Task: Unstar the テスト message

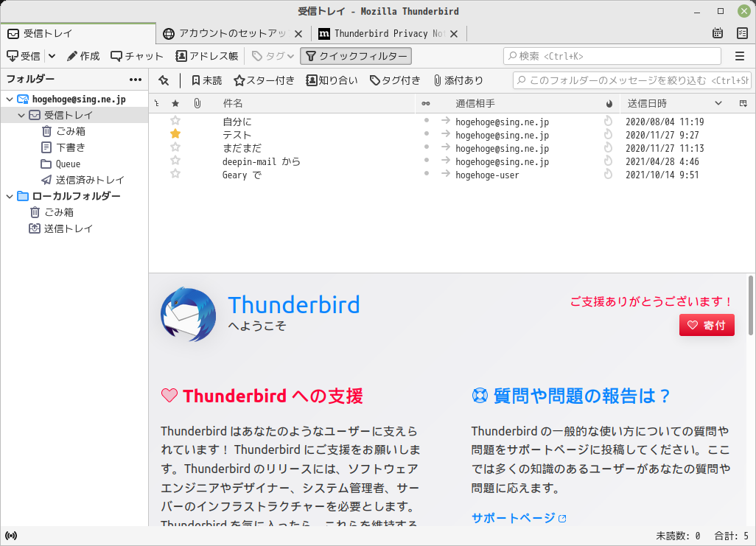Action: pos(175,133)
